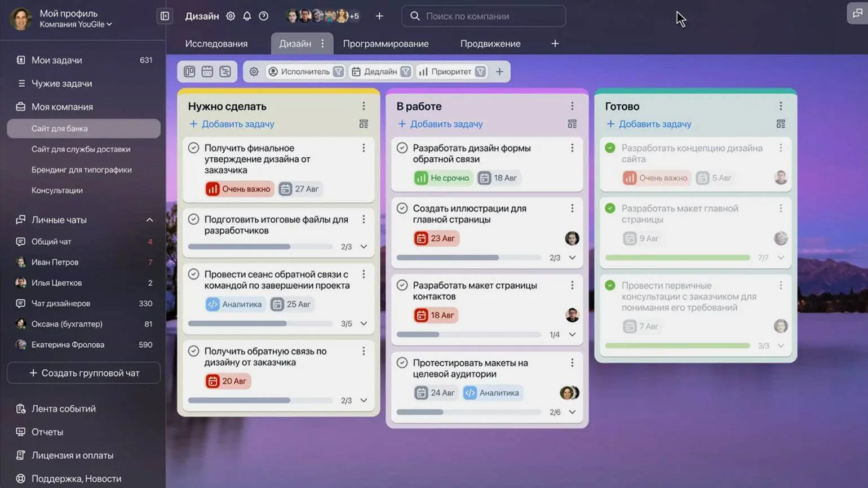Add a new board tab with the plus icon

555,43
